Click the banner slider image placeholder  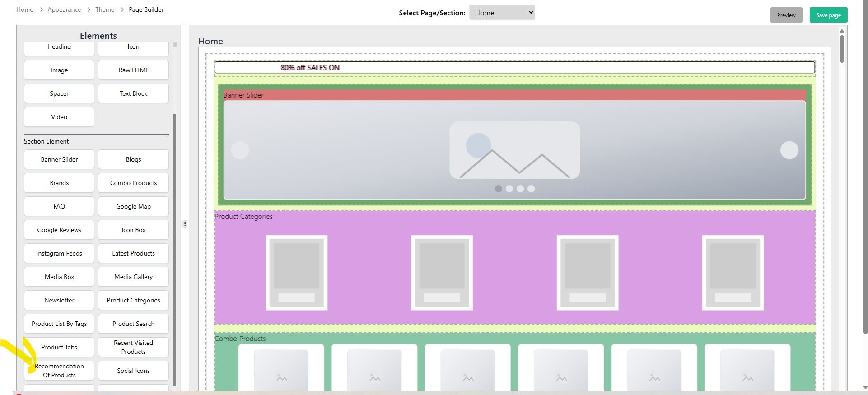click(x=515, y=150)
